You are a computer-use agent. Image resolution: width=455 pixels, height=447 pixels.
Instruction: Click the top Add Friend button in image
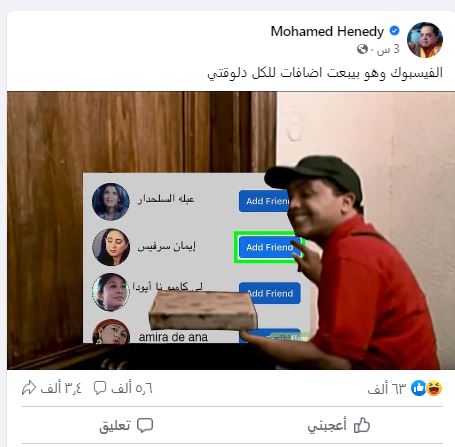click(x=265, y=201)
